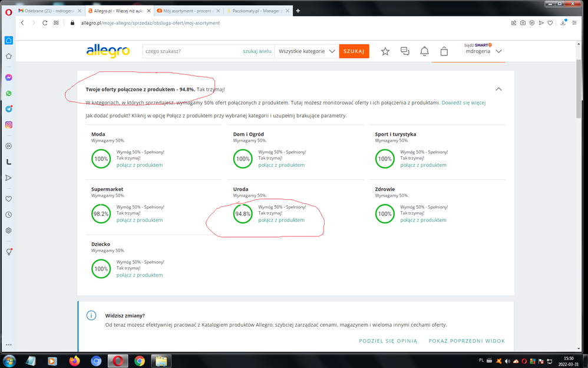Click the Uroda 94.8% progress circle
The height and width of the screenshot is (368, 588).
243,213
